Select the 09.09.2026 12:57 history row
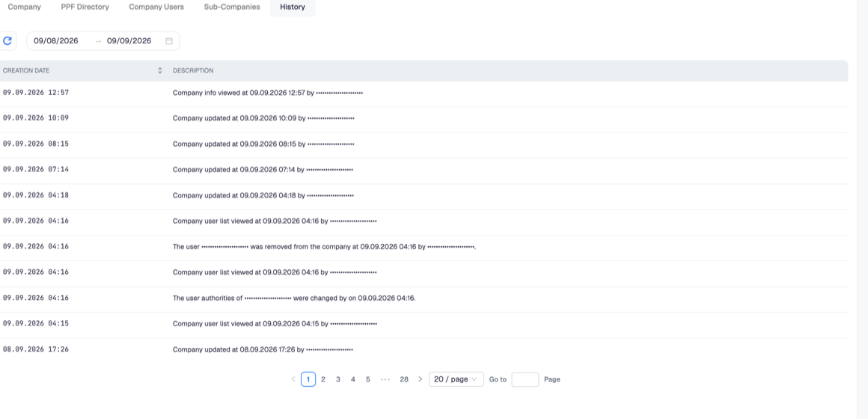 424,93
